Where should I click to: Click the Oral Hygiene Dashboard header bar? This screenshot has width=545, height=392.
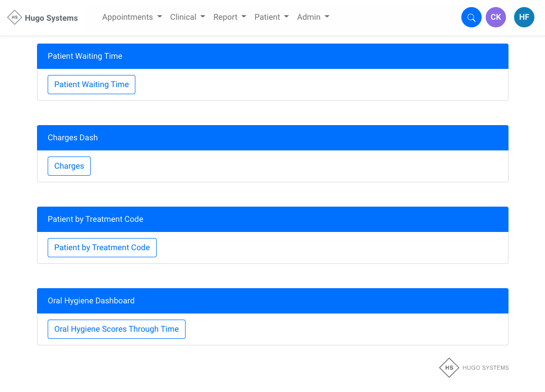point(272,301)
